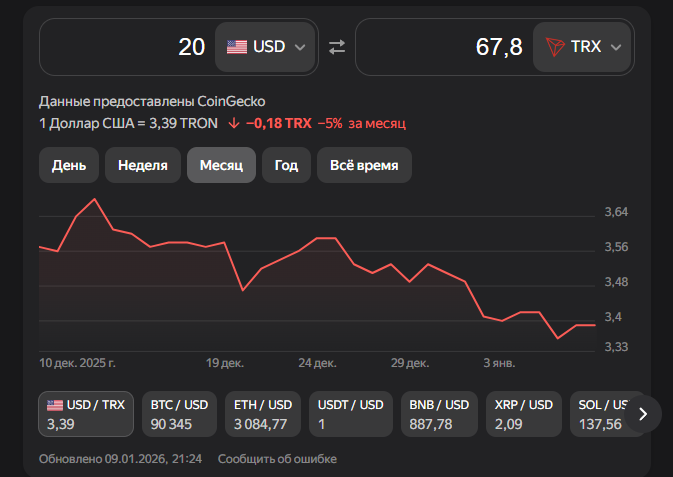Image resolution: width=673 pixels, height=477 pixels.
Task: Switch chart to День period
Action: [69, 165]
